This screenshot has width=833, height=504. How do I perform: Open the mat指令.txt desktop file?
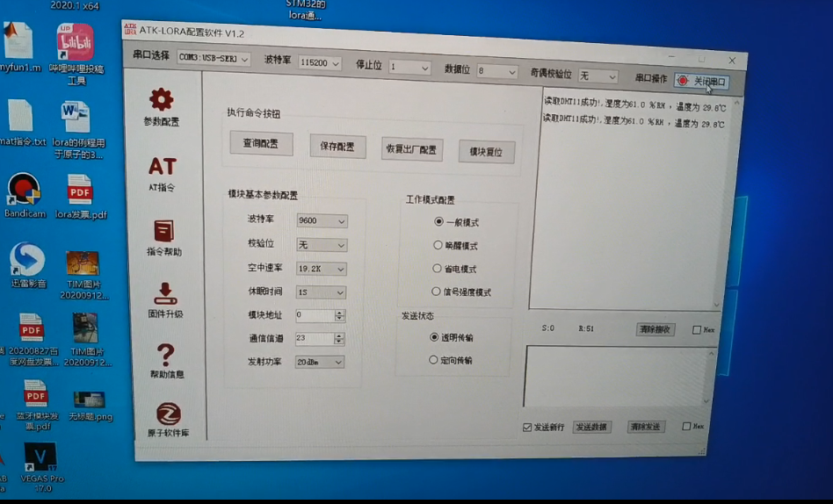tap(21, 123)
